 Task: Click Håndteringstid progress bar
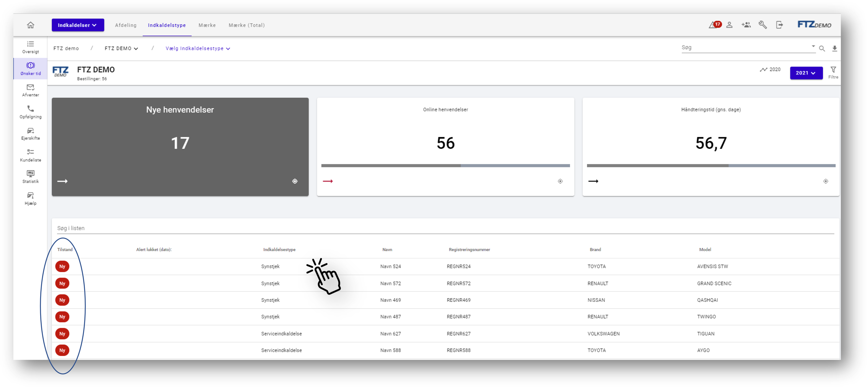[711, 166]
